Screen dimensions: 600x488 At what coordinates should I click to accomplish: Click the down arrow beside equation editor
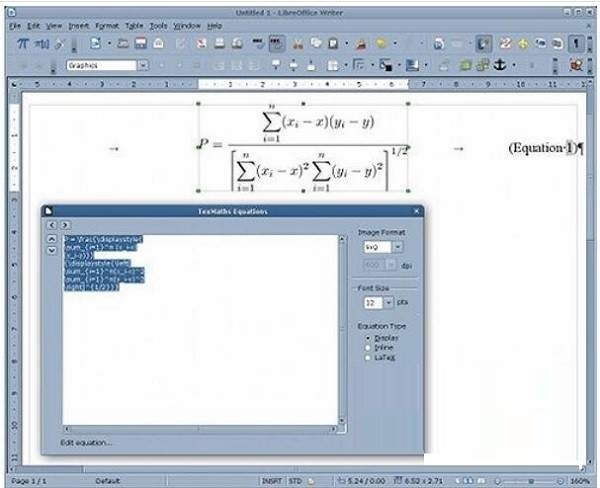click(53, 251)
